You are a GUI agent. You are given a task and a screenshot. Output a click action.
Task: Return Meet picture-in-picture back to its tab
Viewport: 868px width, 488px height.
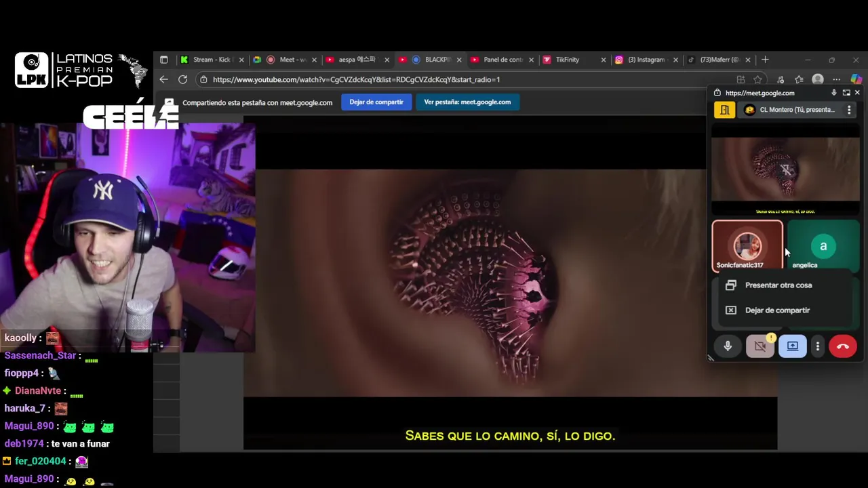[846, 93]
